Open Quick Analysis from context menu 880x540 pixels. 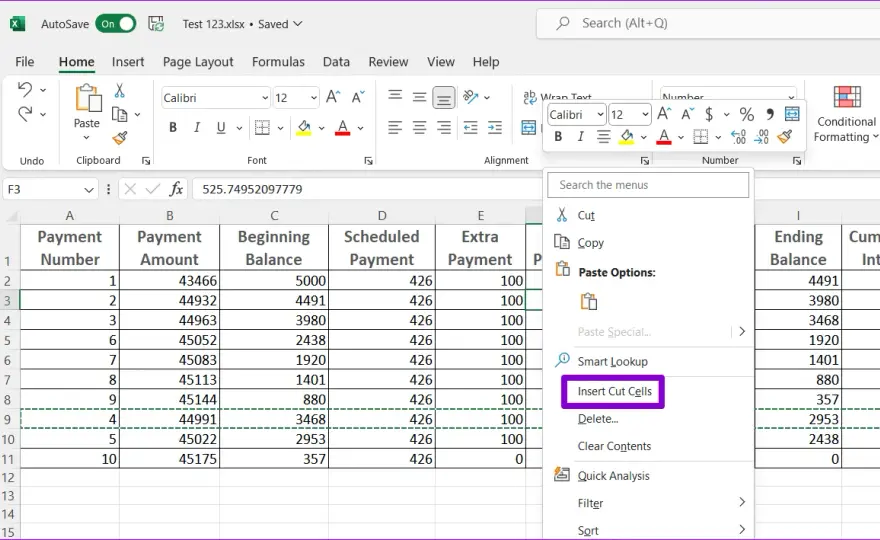pos(648,475)
